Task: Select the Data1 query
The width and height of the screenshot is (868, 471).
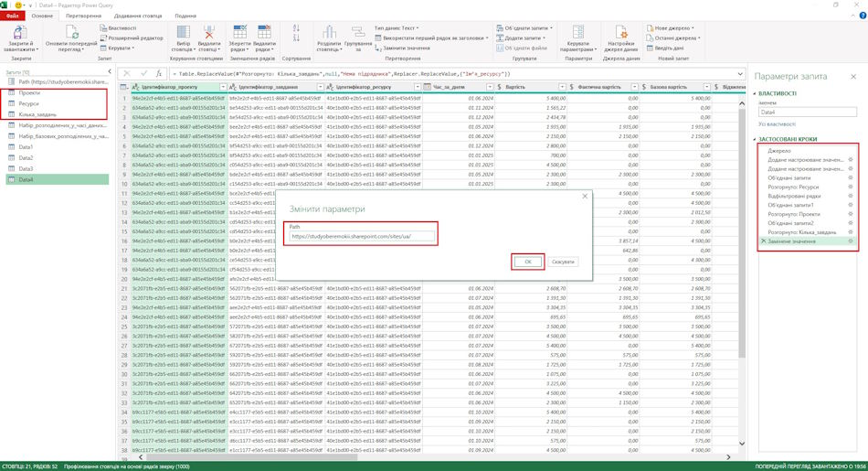Action: (x=26, y=147)
